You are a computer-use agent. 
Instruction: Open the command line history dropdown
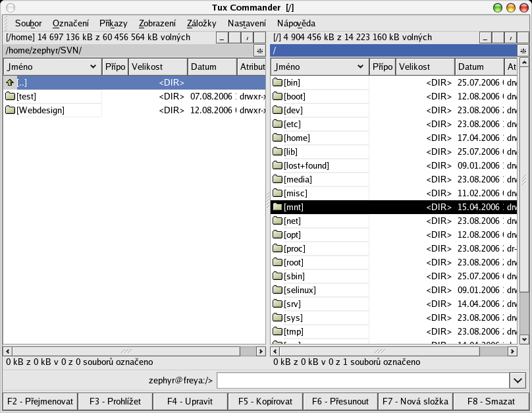[517, 381]
